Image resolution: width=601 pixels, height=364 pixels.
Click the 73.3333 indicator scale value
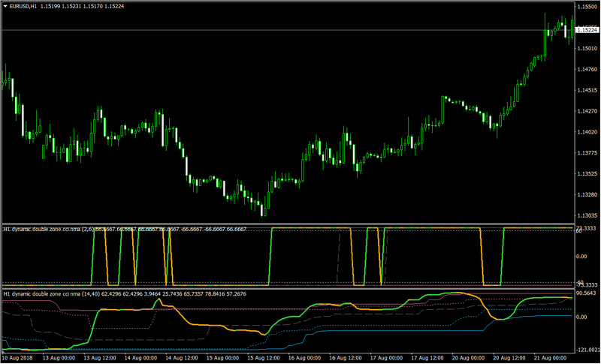tap(587, 227)
